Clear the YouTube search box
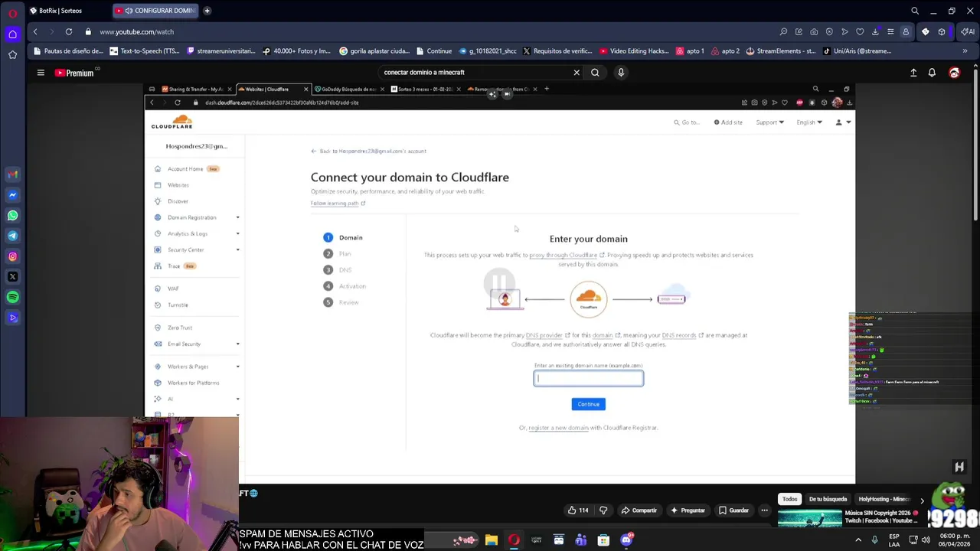Screen dimensions: 980x551 pos(577,73)
